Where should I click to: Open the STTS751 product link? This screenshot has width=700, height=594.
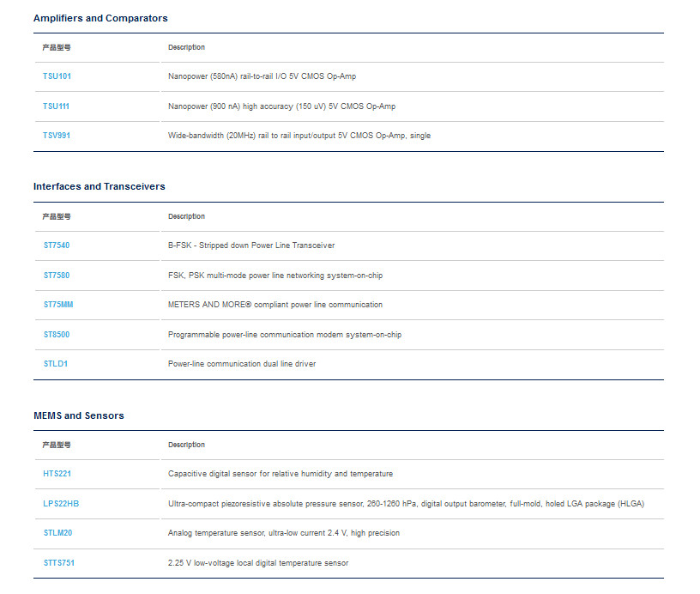59,563
